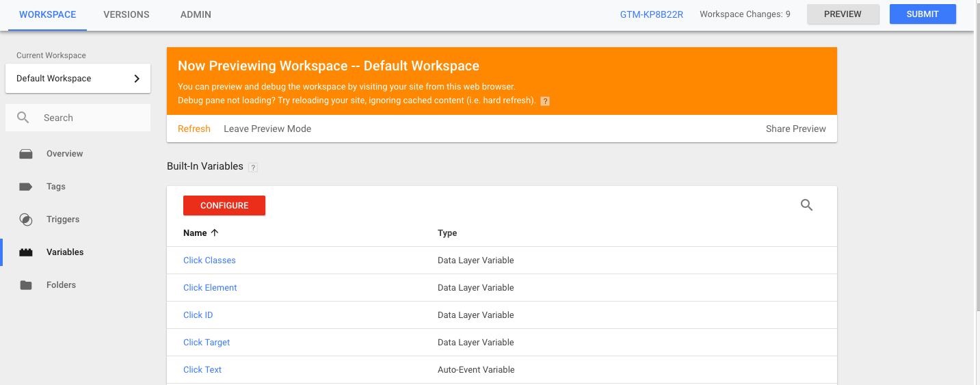Switch to the Workspace tab
The height and width of the screenshot is (385, 980).
48,14
